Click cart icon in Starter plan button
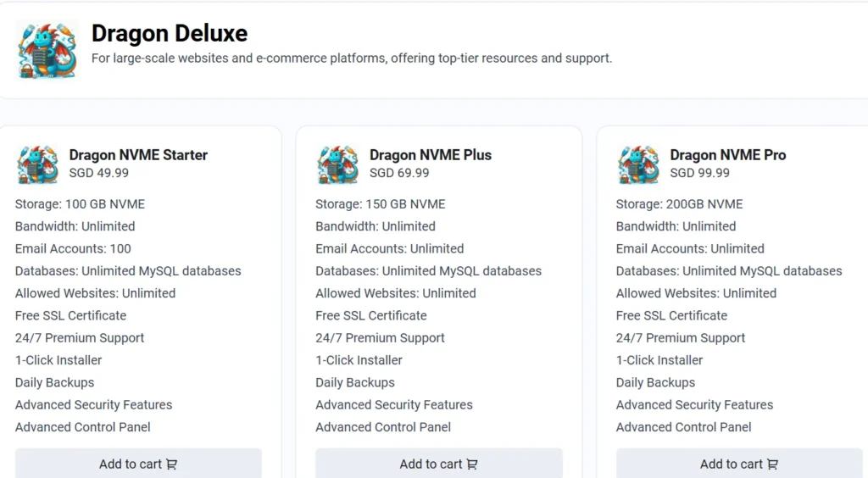The height and width of the screenshot is (478, 868). pos(171,464)
